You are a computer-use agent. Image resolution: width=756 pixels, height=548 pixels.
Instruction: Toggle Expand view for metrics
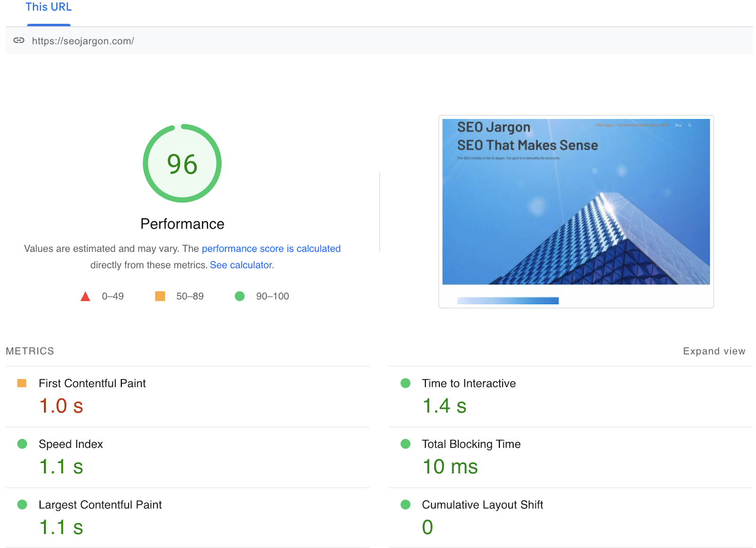tap(714, 351)
